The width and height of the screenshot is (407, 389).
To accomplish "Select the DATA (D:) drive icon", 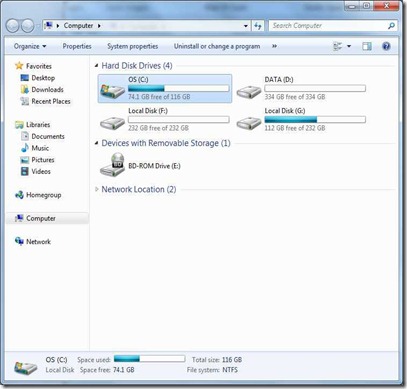I will click(249, 91).
